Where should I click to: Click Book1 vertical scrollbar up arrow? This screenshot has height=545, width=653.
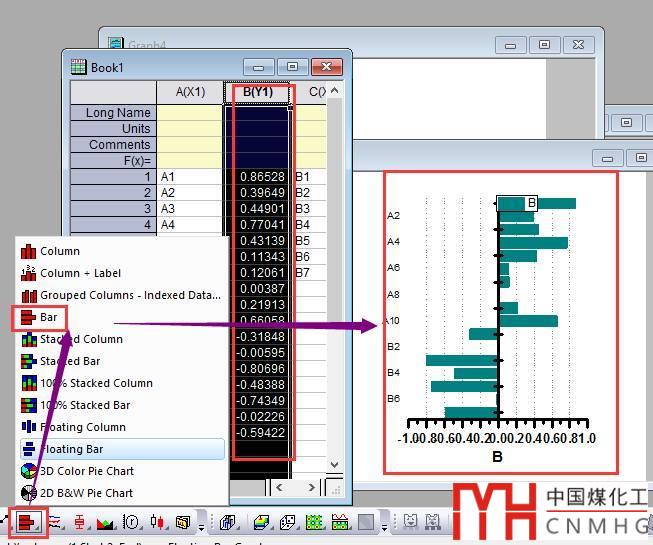pos(334,90)
